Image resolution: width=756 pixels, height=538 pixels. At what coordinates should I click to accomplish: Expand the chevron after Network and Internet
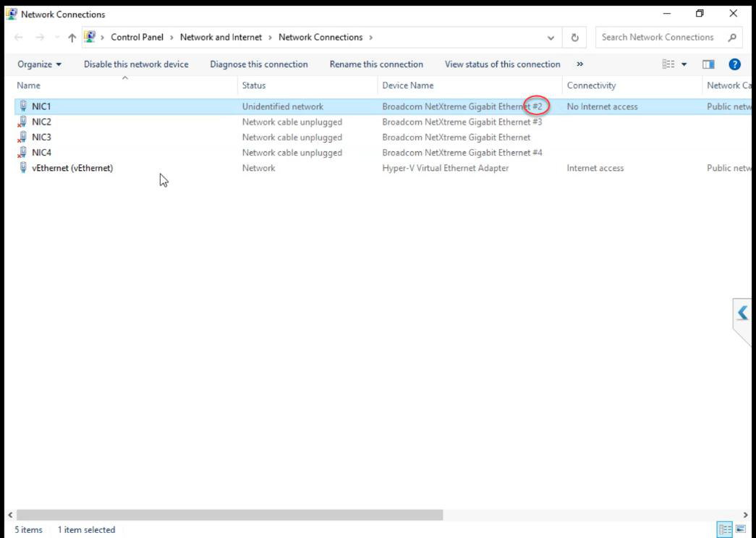pos(270,38)
